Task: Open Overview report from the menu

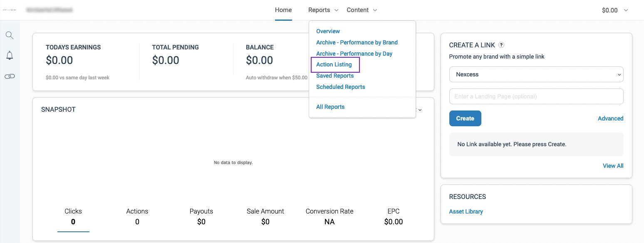Action: coord(328,31)
